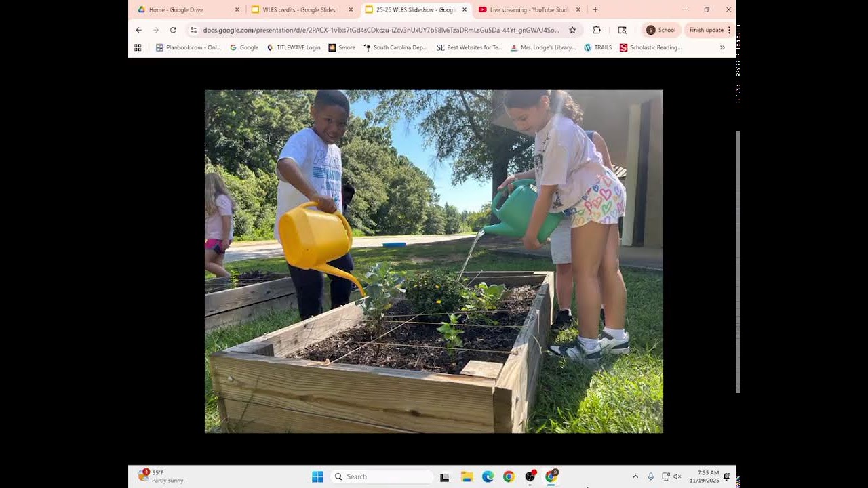This screenshot has height=488, width=868.
Task: Switch to the Home - Google Drive tab
Action: coord(189,9)
